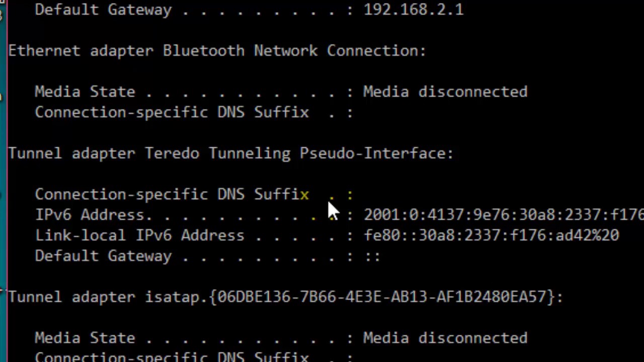Click the Link-local IPv6 Address label
Viewport: 644px width, 362px height.
click(x=139, y=236)
